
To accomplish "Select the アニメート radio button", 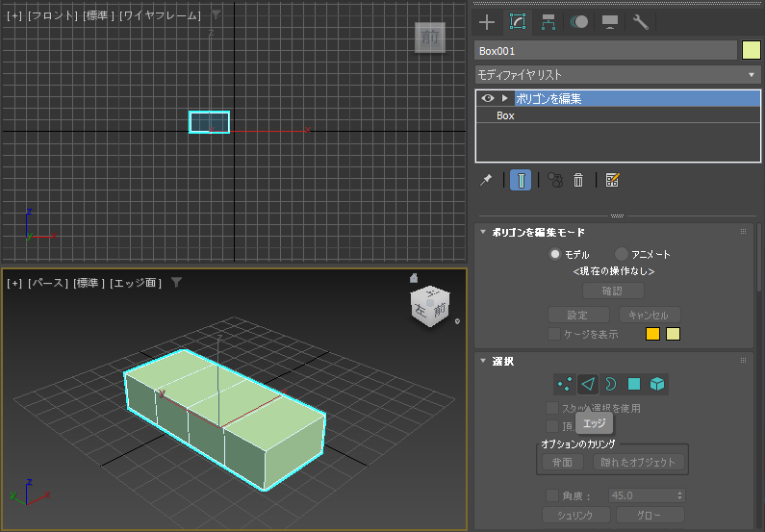I will point(621,254).
